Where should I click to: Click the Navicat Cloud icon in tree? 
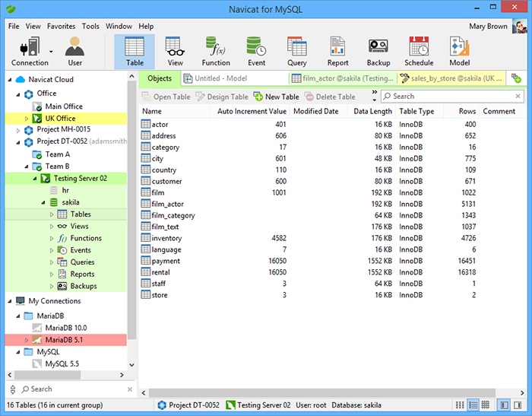point(21,79)
